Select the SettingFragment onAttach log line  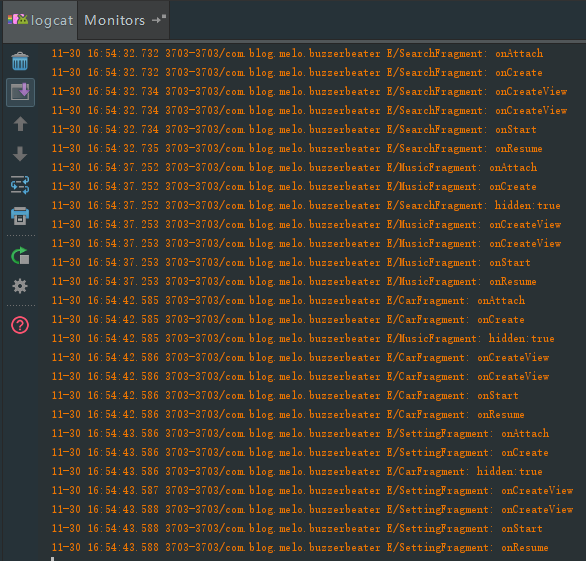(x=300, y=434)
